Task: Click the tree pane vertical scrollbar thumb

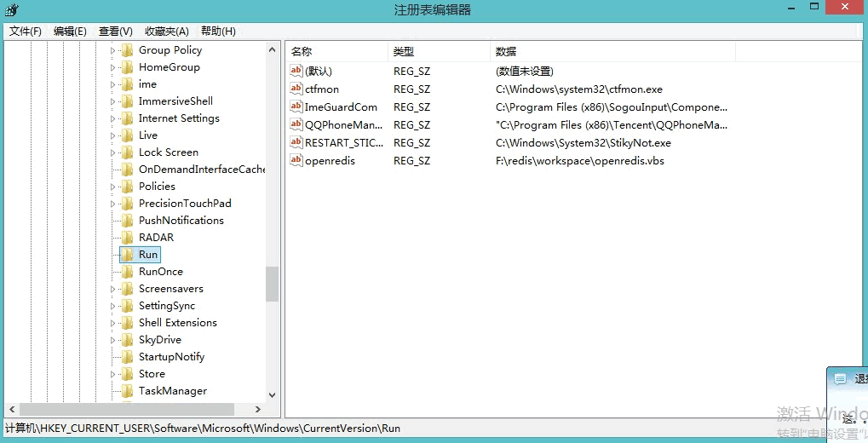Action: [x=272, y=284]
